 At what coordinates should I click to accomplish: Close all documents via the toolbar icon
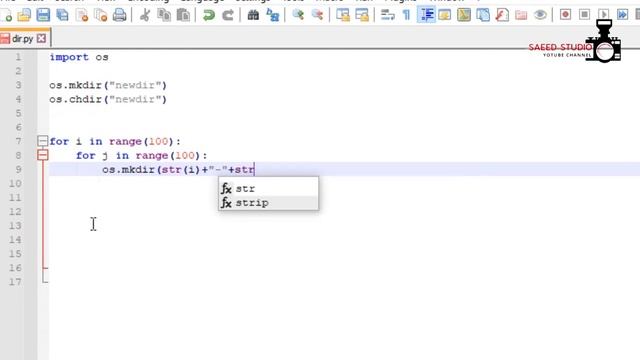click(x=100, y=15)
